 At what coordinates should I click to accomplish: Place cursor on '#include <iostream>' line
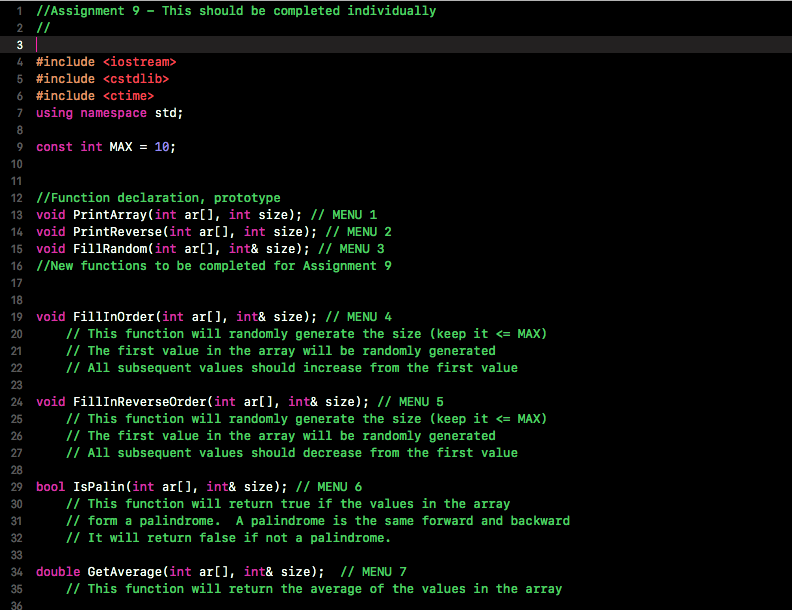[106, 62]
